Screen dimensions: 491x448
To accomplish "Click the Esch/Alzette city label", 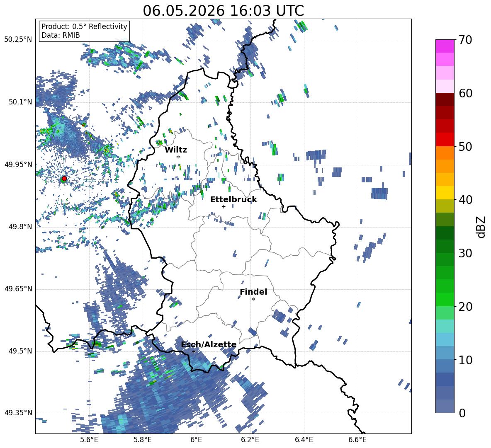I will (209, 344).
